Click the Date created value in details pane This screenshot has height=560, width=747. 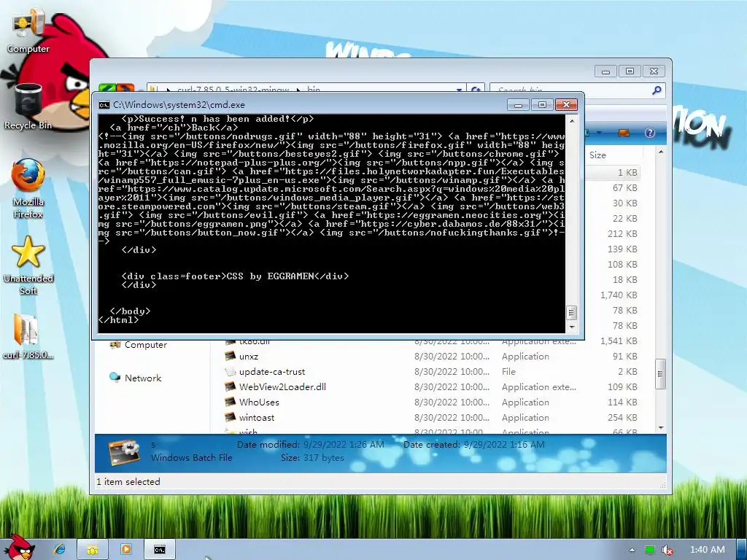tap(504, 444)
